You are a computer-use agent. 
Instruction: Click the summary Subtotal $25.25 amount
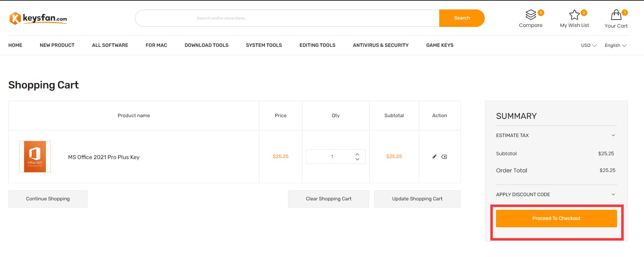(606, 154)
